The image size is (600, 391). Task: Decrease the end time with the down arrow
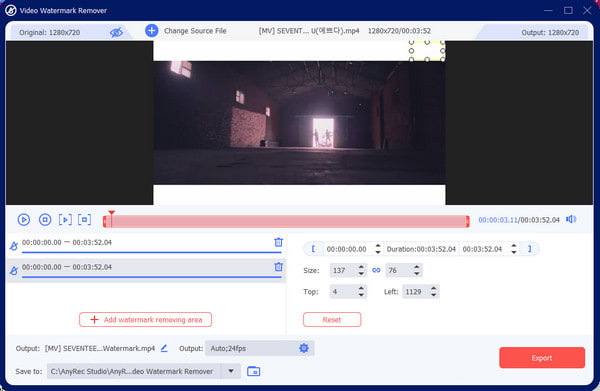pyautogui.click(x=514, y=252)
